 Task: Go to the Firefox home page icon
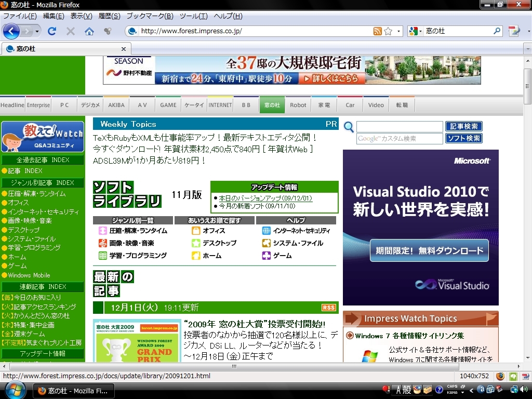click(x=89, y=31)
